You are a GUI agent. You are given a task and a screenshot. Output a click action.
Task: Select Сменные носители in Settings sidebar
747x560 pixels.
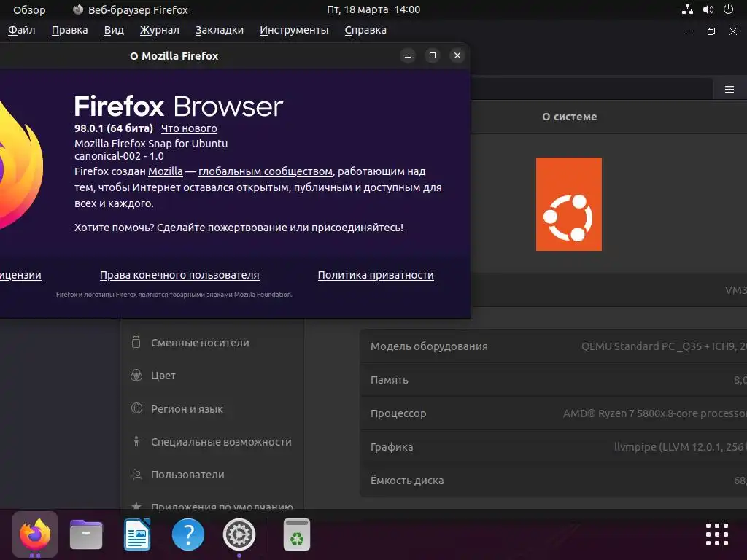click(x=212, y=343)
